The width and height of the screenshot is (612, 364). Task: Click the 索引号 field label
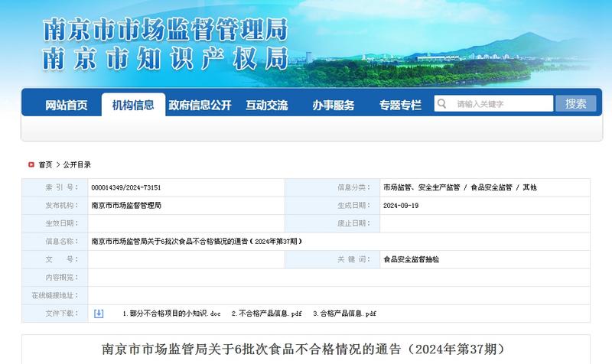[62, 187]
